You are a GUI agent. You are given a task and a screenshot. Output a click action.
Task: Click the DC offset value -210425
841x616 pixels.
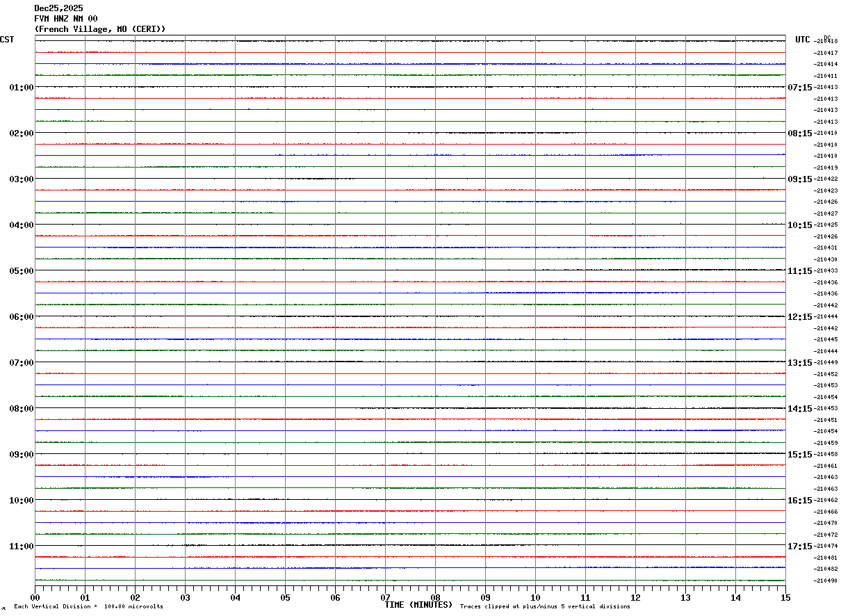coord(826,225)
